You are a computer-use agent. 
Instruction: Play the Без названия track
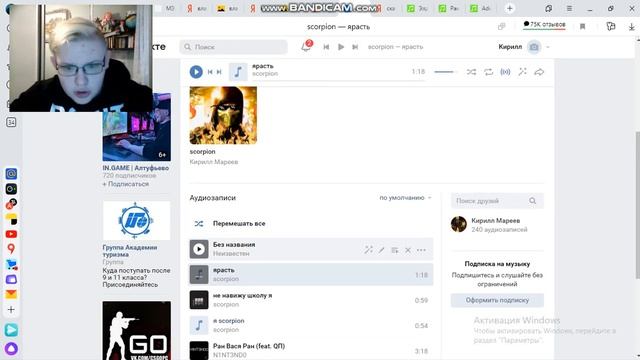[x=199, y=249]
